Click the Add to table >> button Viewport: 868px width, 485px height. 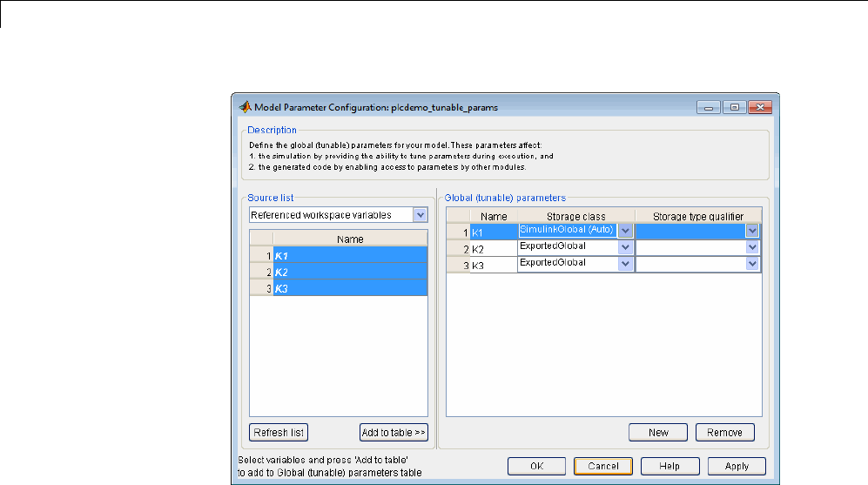394,433
